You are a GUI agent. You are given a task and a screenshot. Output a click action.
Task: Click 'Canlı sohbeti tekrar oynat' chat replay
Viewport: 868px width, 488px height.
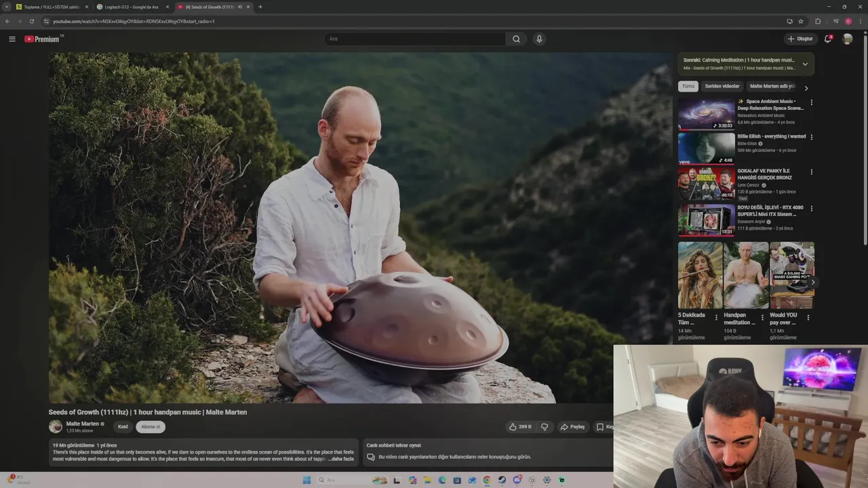[393, 445]
